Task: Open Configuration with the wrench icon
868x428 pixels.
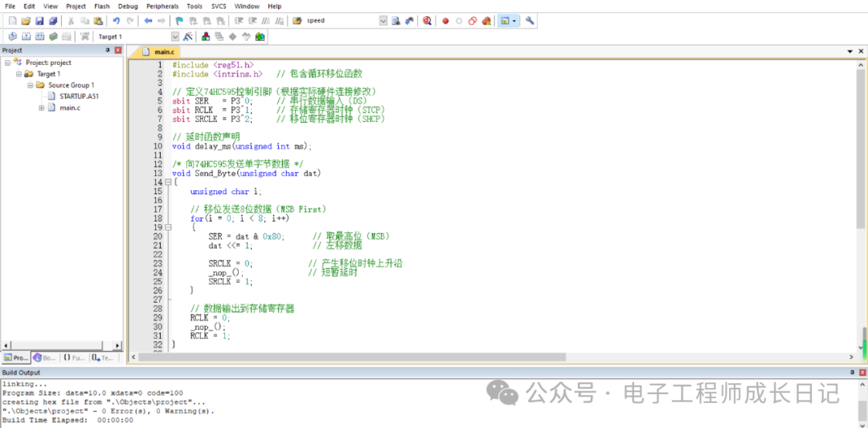Action: 530,20
